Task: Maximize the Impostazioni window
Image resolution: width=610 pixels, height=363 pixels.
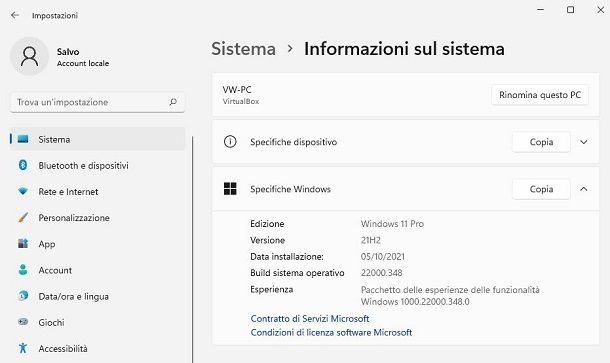Action: tap(570, 9)
